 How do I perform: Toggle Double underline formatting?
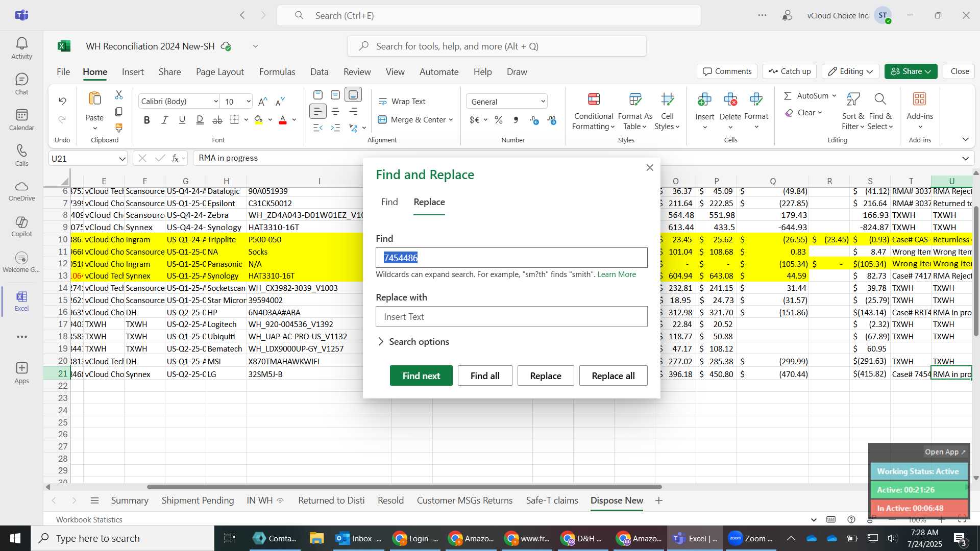pyautogui.click(x=200, y=120)
